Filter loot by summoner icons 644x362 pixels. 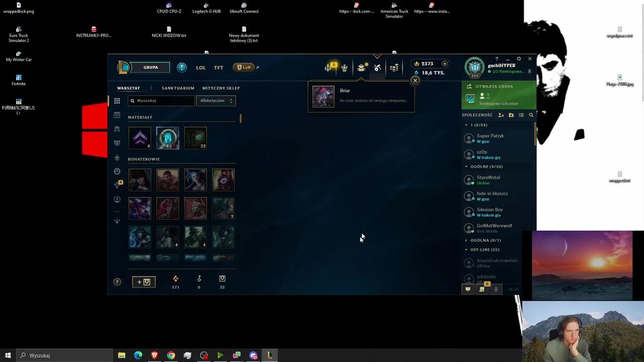[117, 200]
